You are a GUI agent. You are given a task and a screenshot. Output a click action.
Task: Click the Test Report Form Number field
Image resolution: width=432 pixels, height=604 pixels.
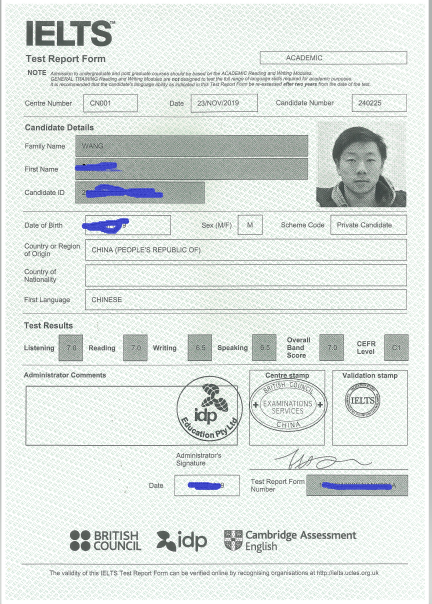click(x=357, y=485)
